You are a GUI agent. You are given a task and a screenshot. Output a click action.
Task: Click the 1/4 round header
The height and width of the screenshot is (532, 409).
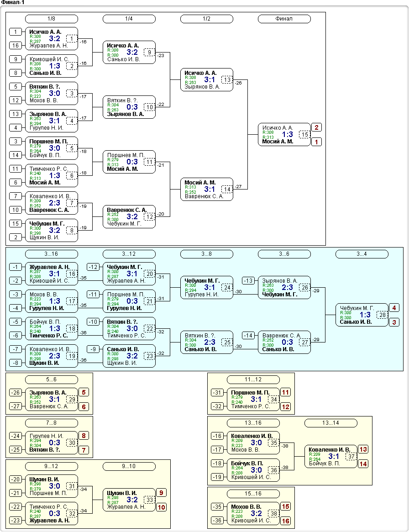pos(129,19)
